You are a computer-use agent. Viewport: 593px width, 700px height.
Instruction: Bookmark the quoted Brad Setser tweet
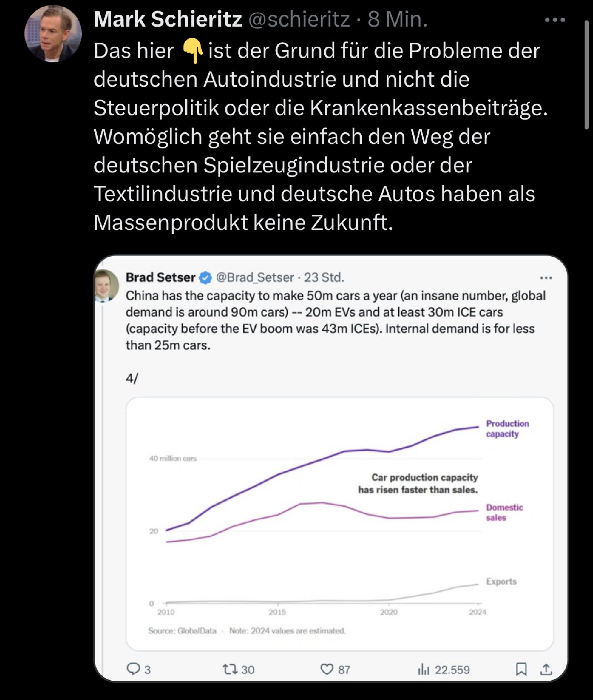521,669
